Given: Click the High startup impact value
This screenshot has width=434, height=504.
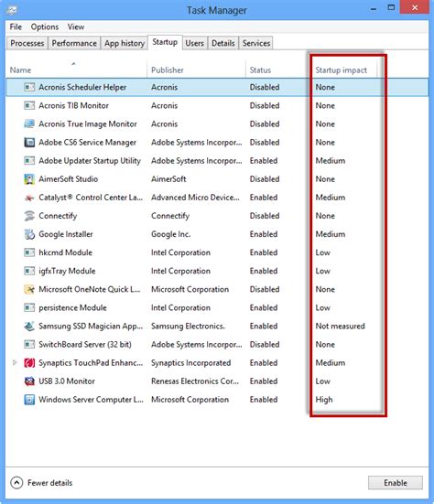Looking at the screenshot, I should [324, 400].
